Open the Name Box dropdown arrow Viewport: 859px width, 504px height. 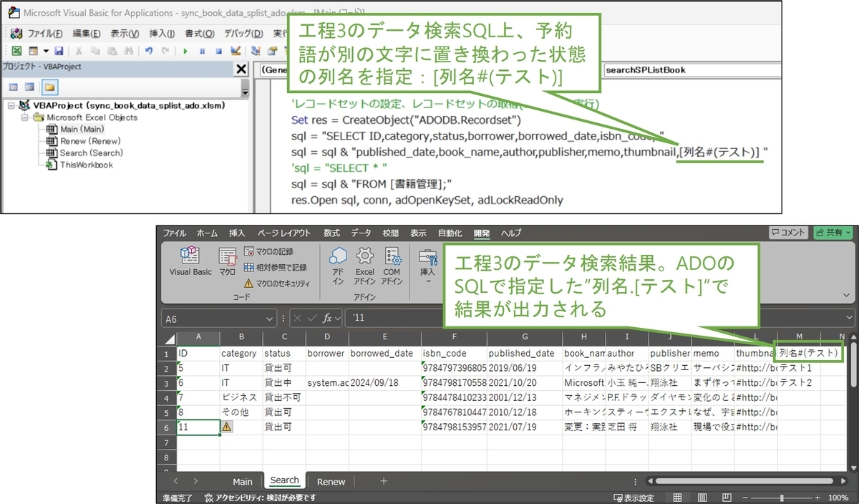271,318
